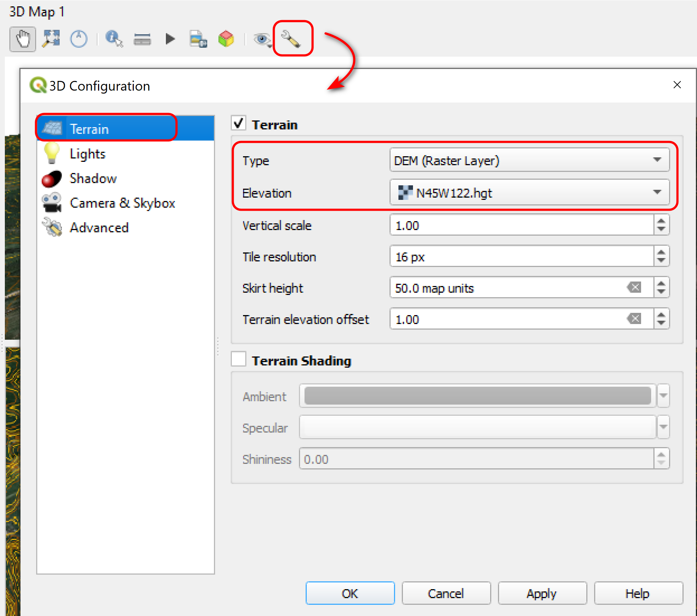The width and height of the screenshot is (697, 616).
Task: Uncheck the Terrain checkbox
Action: pyautogui.click(x=238, y=123)
